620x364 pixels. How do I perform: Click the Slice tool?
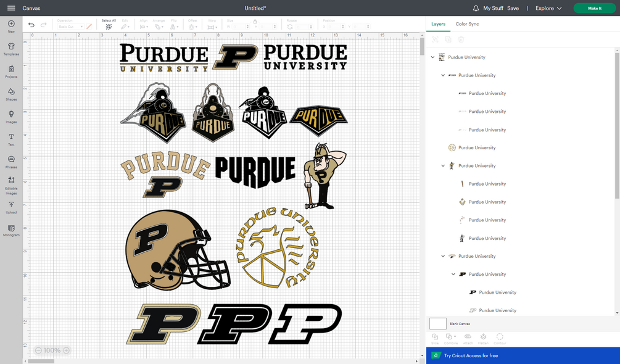pyautogui.click(x=435, y=339)
